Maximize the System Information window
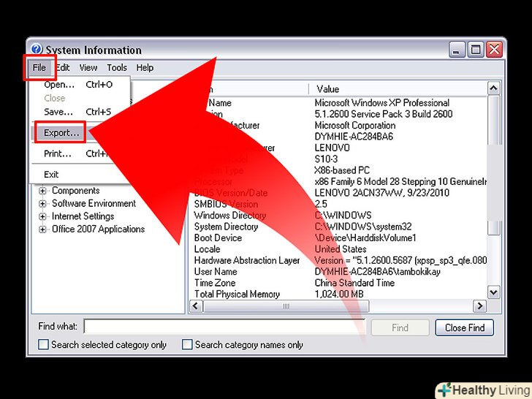The height and width of the screenshot is (399, 532). [x=476, y=50]
